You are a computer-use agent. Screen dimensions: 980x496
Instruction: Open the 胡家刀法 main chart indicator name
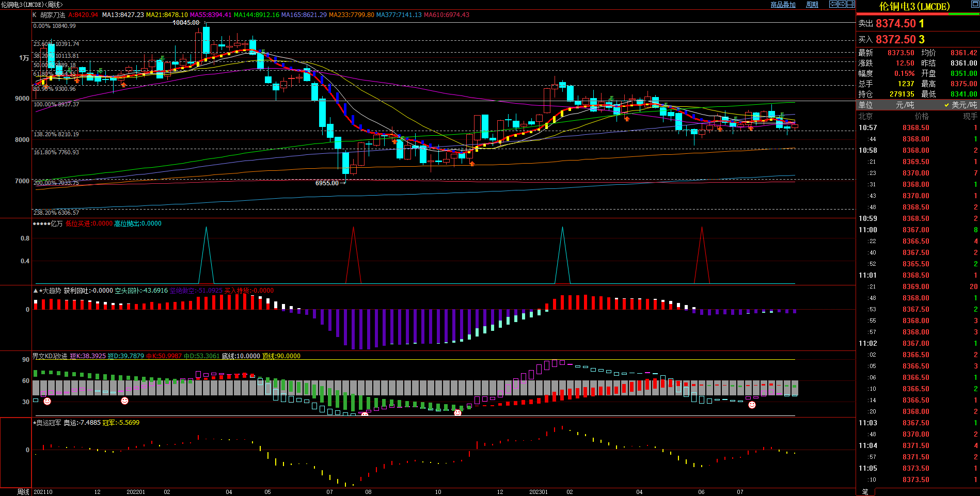click(x=53, y=15)
